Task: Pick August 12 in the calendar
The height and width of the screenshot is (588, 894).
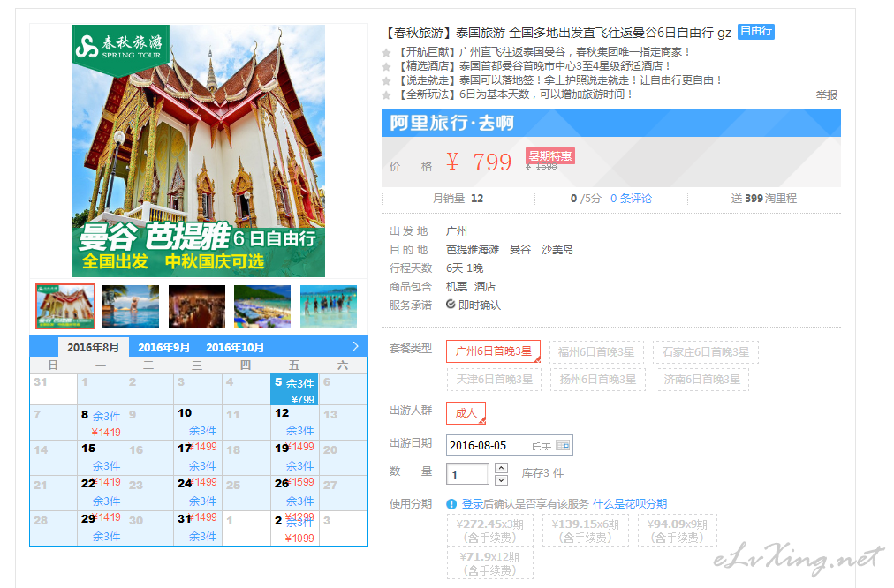Action: tap(294, 422)
